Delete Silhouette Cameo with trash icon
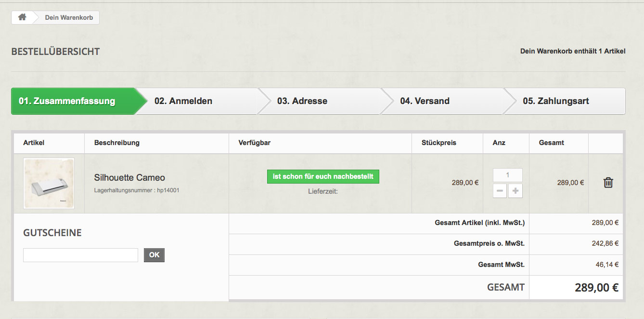The width and height of the screenshot is (644, 319). coord(608,183)
